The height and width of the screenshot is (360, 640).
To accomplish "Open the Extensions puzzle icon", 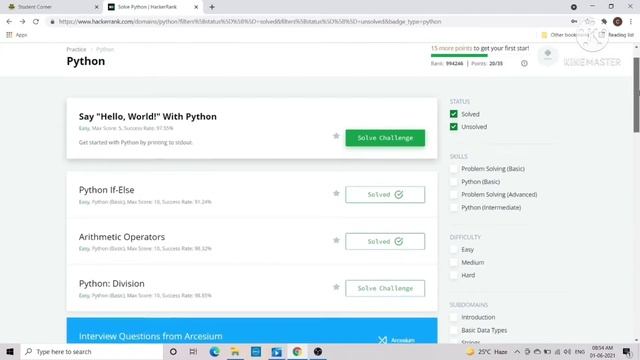I will [604, 22].
